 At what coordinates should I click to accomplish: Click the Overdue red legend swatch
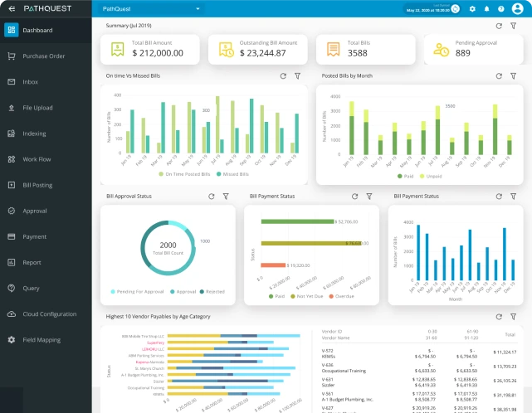[x=332, y=296]
